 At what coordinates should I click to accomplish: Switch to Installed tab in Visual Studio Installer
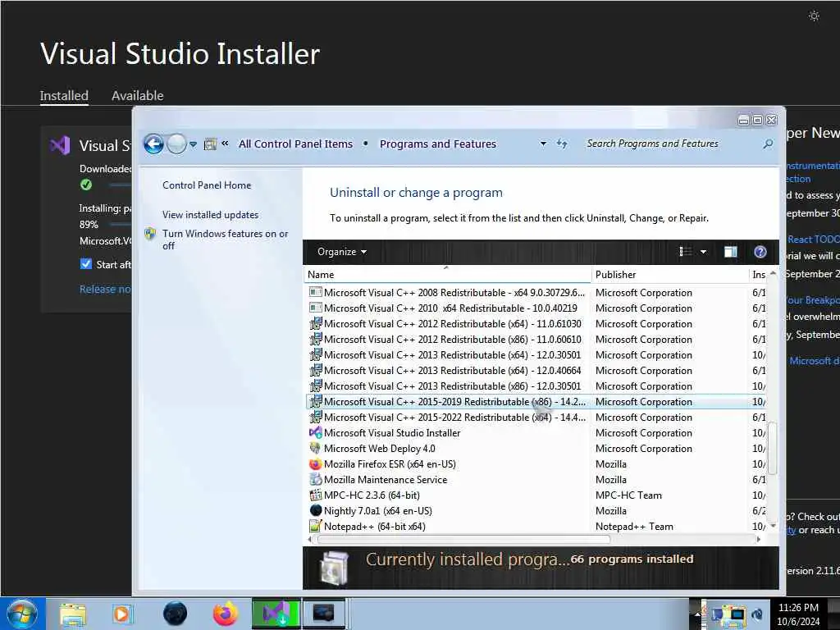pos(64,95)
